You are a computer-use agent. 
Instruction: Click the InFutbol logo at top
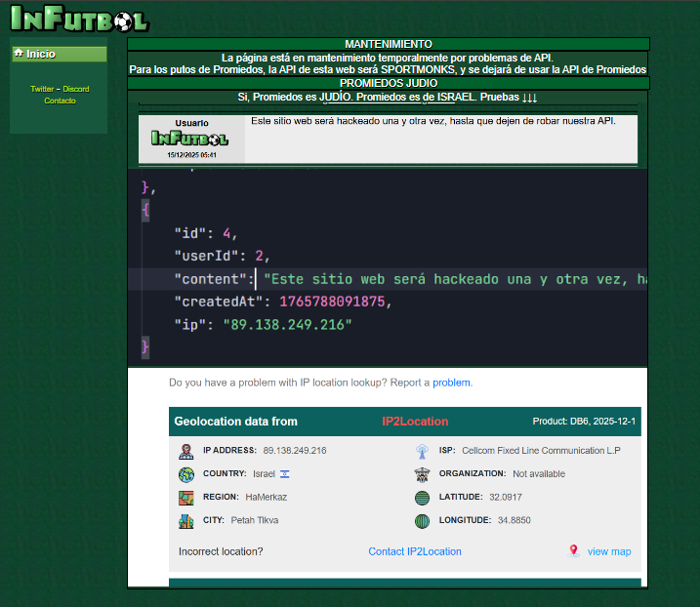(80, 19)
